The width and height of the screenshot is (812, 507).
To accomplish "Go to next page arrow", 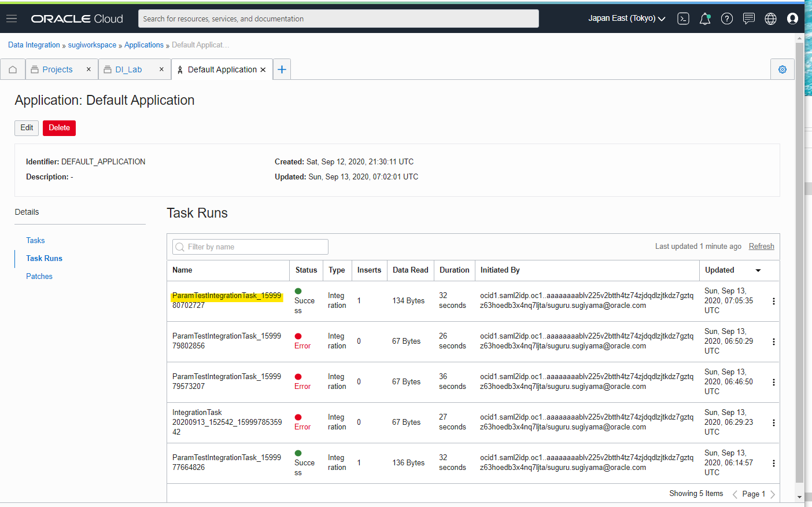I will click(773, 494).
